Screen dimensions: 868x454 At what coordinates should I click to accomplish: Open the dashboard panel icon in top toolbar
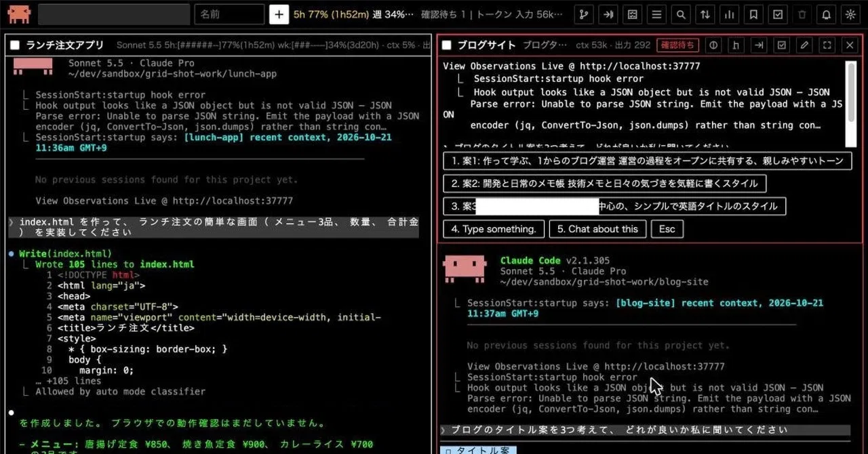(x=633, y=14)
